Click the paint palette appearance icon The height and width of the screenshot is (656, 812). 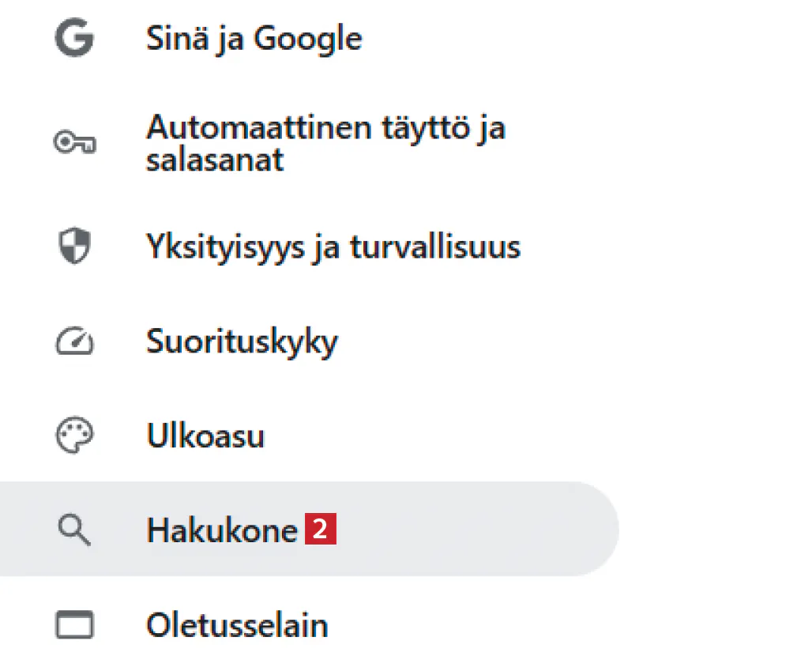pyautogui.click(x=74, y=436)
